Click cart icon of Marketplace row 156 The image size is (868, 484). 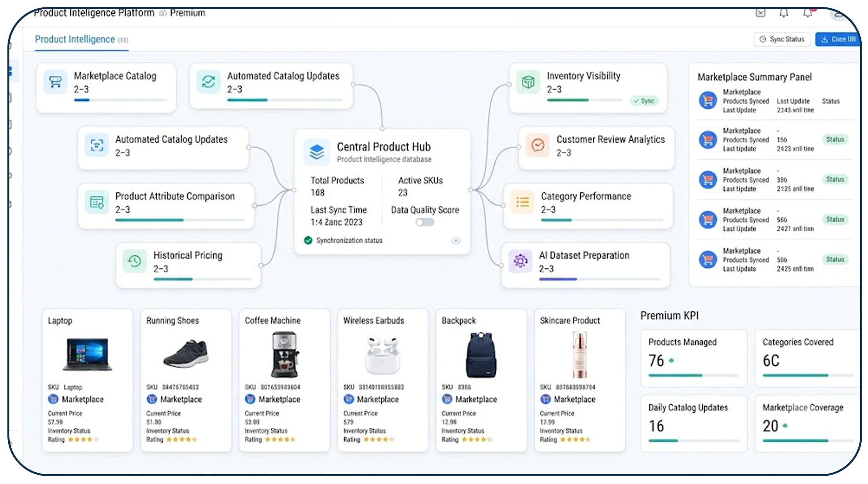click(x=708, y=140)
